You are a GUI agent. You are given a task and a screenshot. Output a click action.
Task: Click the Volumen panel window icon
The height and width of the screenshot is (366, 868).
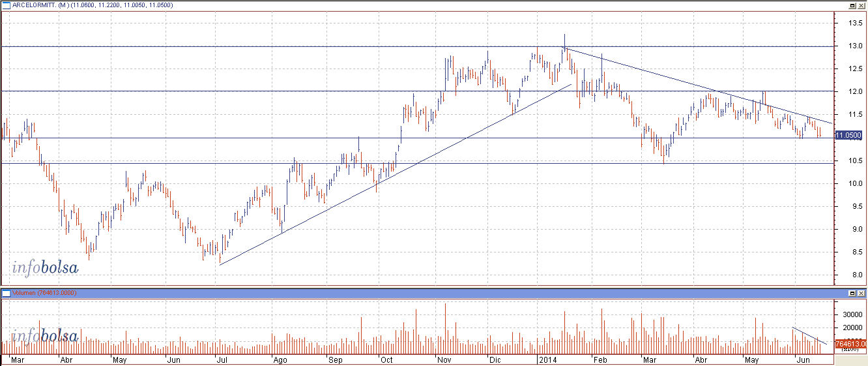[x=6, y=293]
